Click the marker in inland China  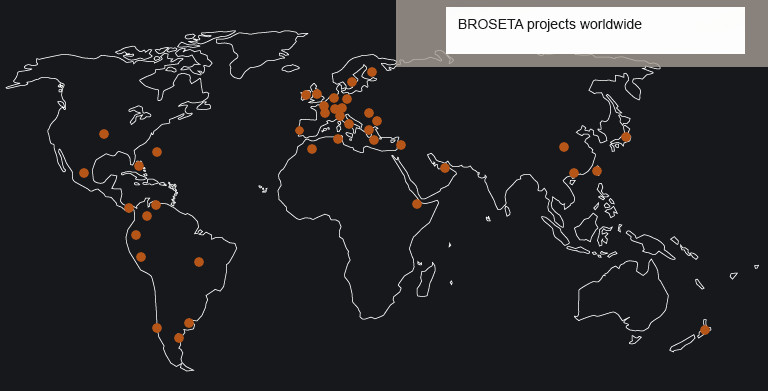coord(564,147)
